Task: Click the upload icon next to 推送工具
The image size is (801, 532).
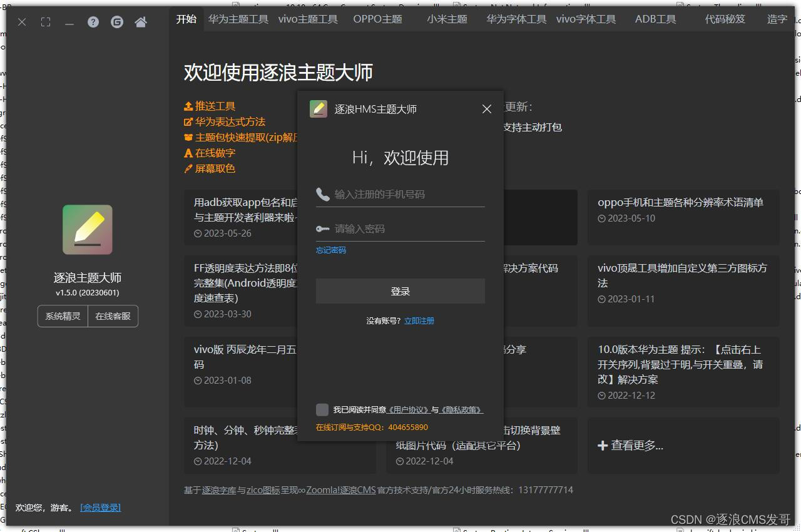Action: coord(188,106)
